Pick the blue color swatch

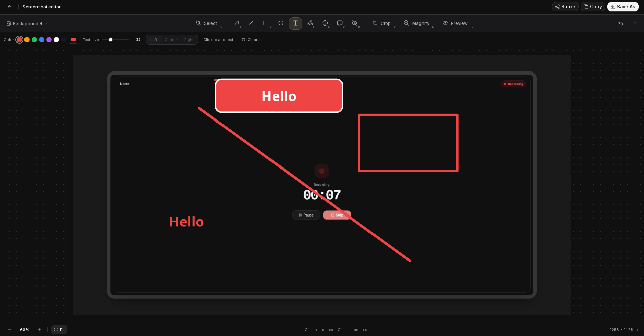pyautogui.click(x=42, y=40)
